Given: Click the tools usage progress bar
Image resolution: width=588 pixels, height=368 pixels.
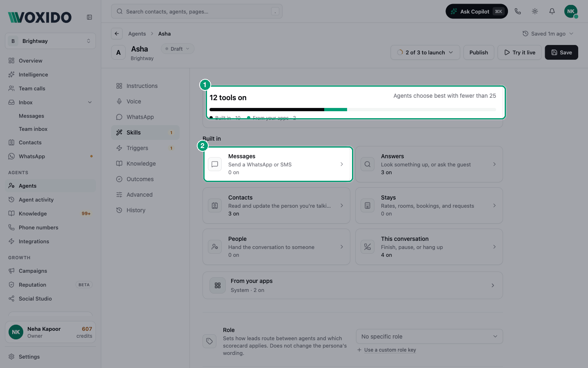Looking at the screenshot, I should (x=353, y=110).
